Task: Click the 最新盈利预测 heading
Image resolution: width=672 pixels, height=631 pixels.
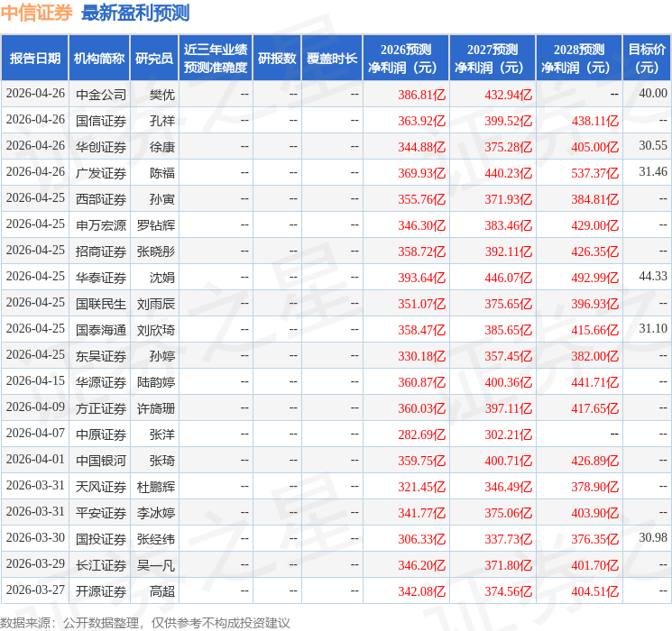Action: [x=135, y=13]
